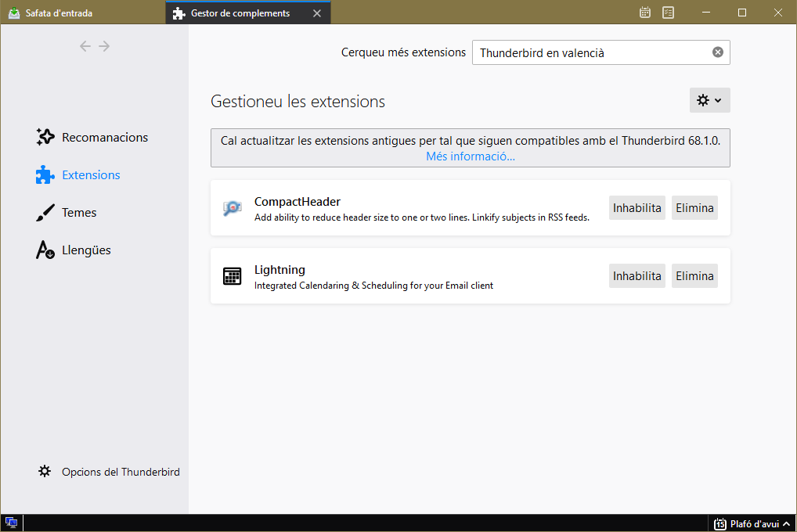797x532 pixels.
Task: Click the CompactHeader extension name
Action: point(298,202)
